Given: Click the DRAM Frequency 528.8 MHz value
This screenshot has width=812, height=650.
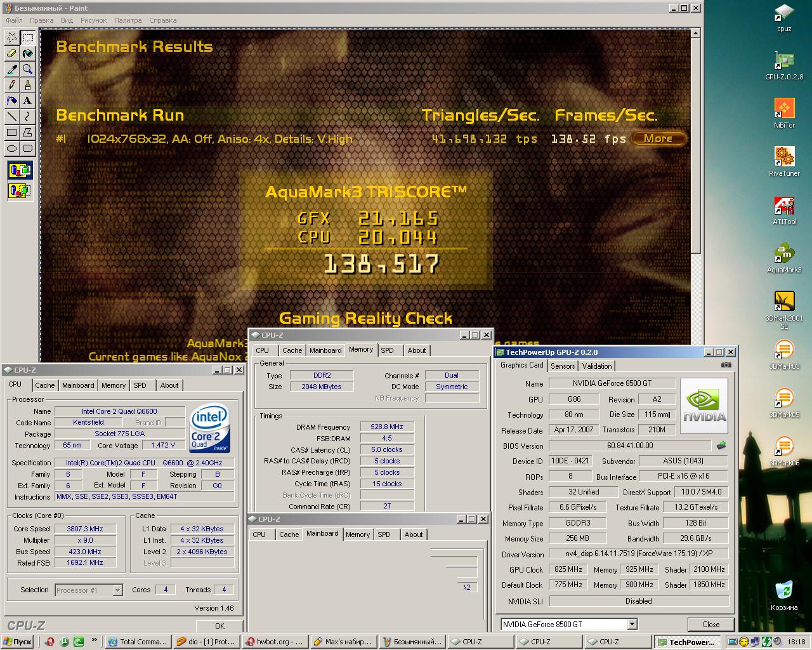Looking at the screenshot, I should [387, 427].
